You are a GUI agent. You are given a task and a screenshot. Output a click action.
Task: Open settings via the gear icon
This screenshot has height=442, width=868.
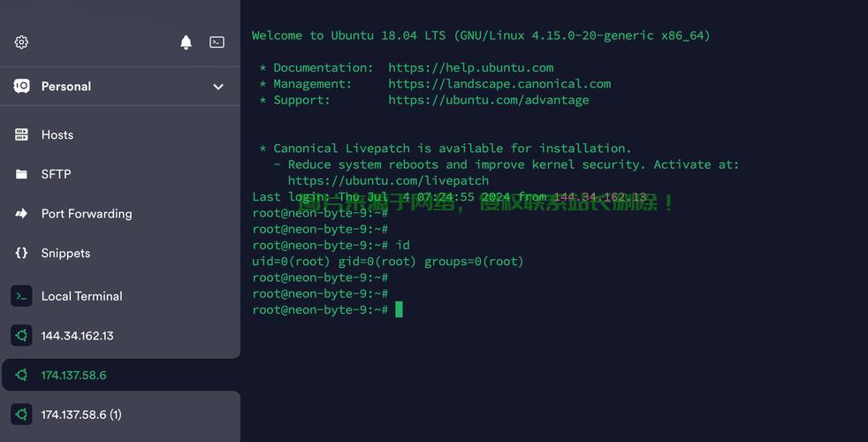[22, 42]
